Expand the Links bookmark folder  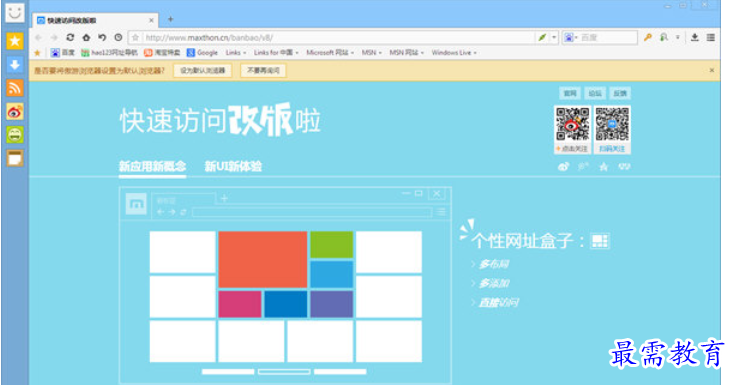pos(236,53)
